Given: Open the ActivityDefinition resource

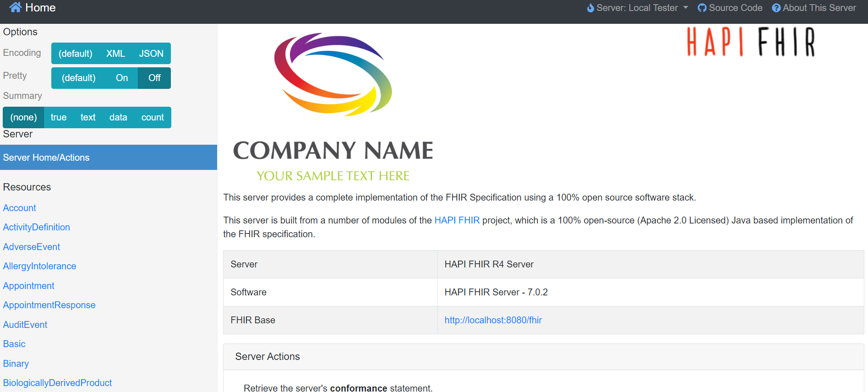Looking at the screenshot, I should [x=37, y=227].
